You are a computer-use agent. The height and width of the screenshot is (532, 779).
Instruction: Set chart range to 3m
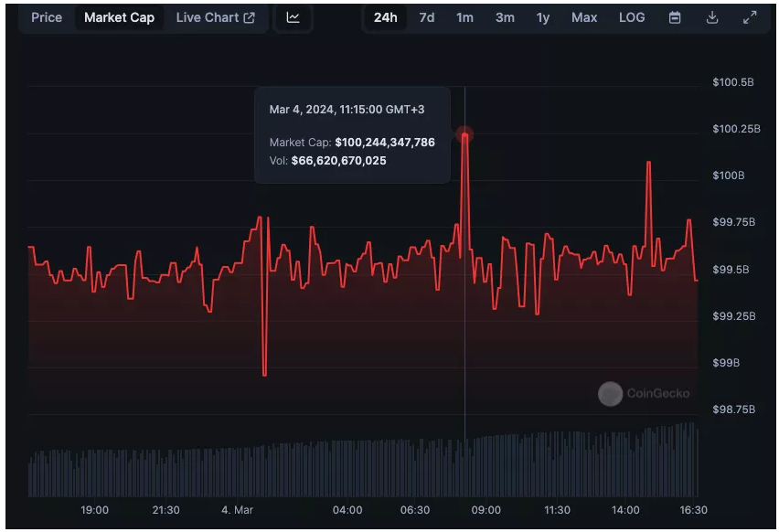pos(505,17)
